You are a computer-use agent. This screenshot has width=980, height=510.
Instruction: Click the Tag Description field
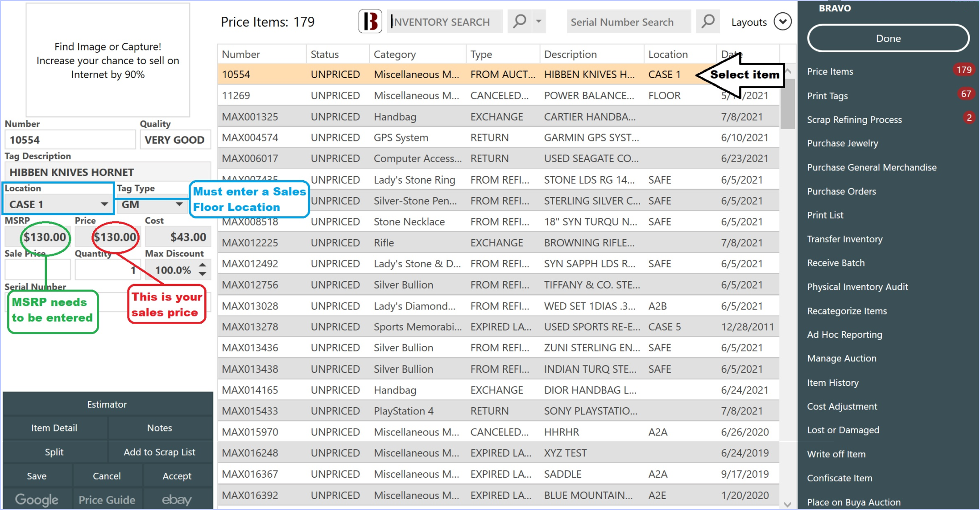click(x=108, y=172)
